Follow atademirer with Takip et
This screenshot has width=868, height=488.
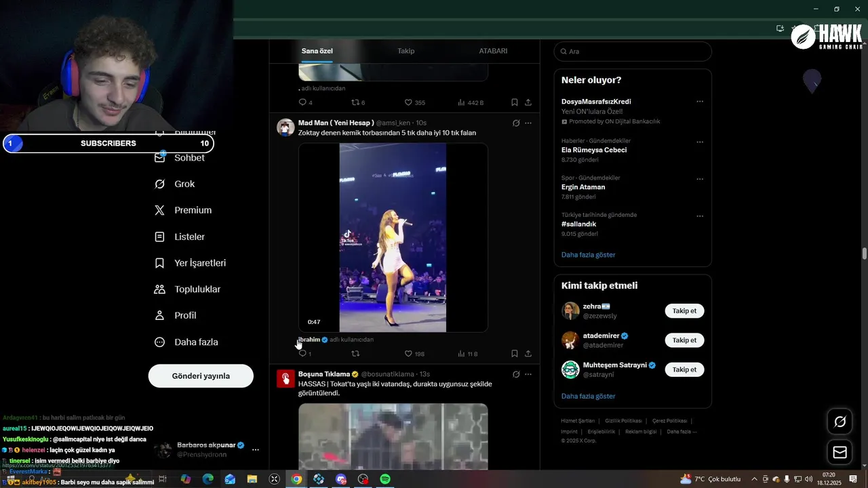pyautogui.click(x=684, y=340)
